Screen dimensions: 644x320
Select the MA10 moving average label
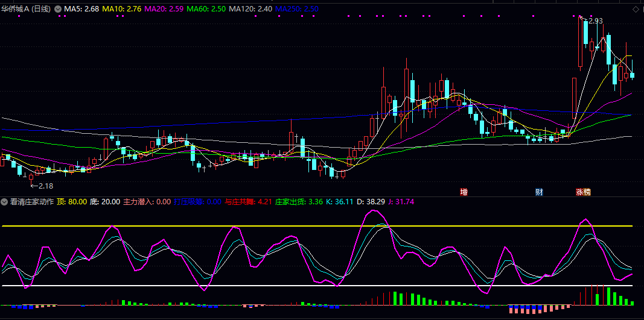(x=122, y=9)
